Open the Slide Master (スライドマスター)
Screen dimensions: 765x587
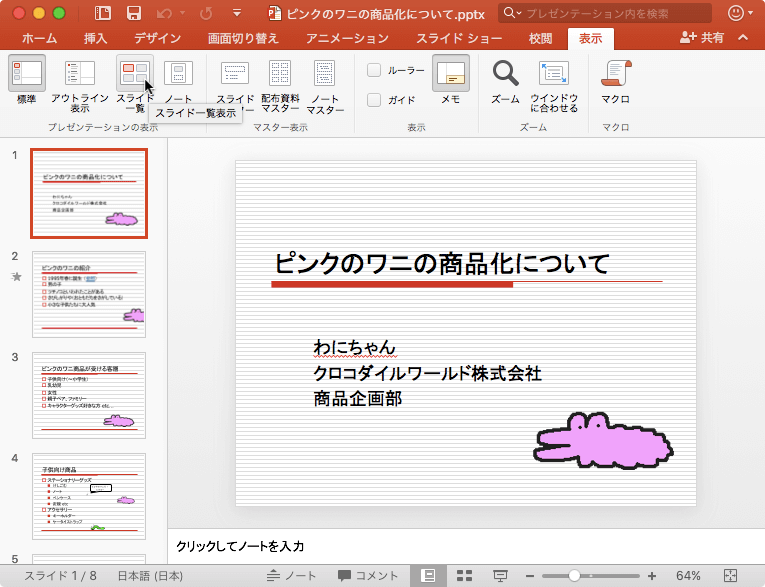click(235, 85)
